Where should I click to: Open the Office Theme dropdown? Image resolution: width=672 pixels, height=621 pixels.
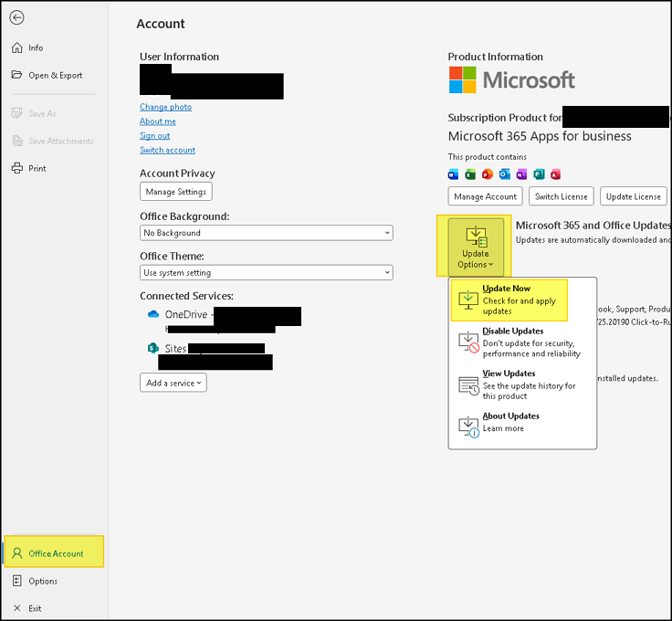[x=266, y=272]
